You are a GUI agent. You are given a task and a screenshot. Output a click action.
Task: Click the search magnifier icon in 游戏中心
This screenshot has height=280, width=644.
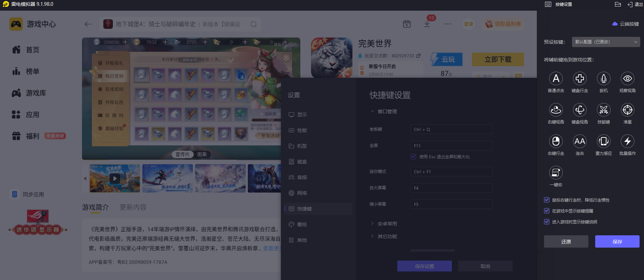254,24
